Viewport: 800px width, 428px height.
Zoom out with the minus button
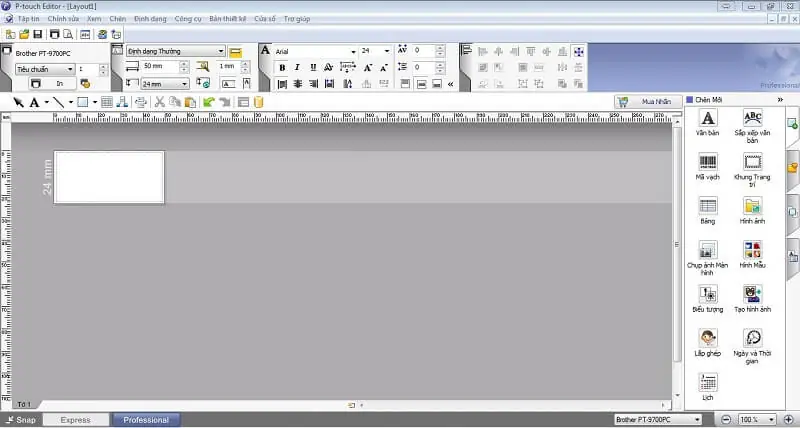tap(726, 419)
